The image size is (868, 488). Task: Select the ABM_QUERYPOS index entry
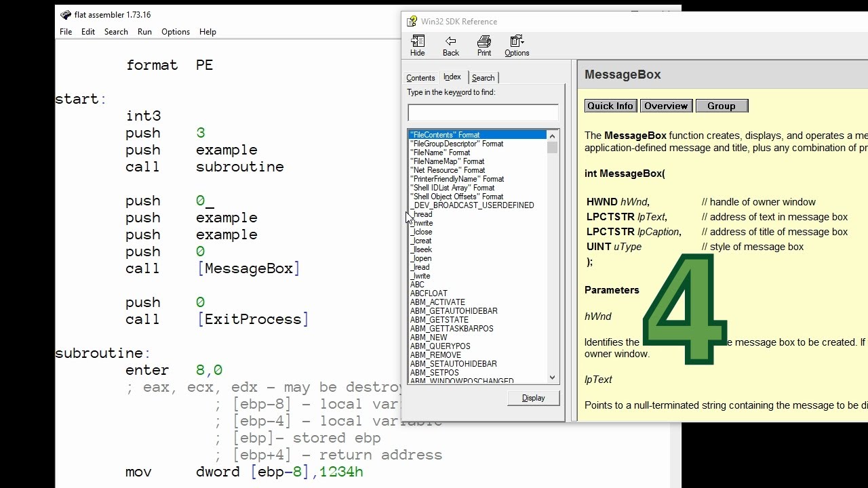pyautogui.click(x=440, y=346)
